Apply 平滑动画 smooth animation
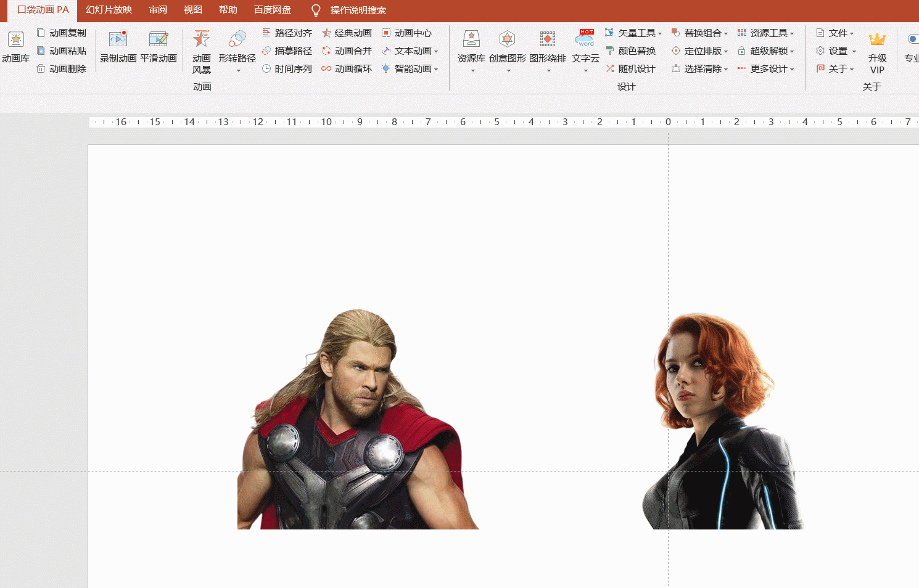 (x=159, y=47)
